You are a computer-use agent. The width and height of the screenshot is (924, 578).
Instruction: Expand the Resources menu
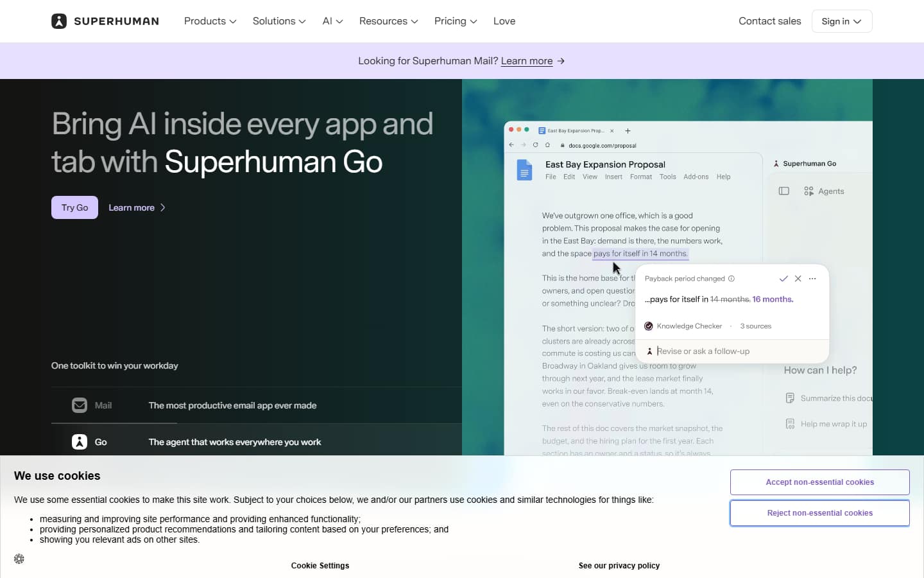[x=388, y=21]
